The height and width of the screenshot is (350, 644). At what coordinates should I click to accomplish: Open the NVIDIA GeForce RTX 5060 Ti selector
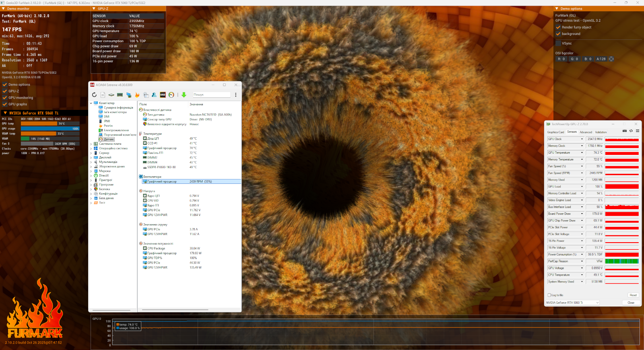click(572, 303)
